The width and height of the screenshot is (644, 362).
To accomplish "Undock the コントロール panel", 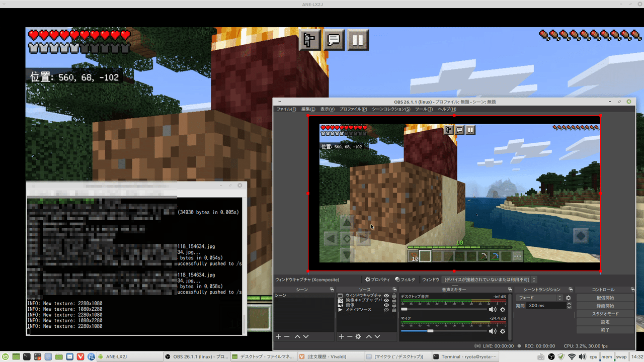I will coord(631,290).
